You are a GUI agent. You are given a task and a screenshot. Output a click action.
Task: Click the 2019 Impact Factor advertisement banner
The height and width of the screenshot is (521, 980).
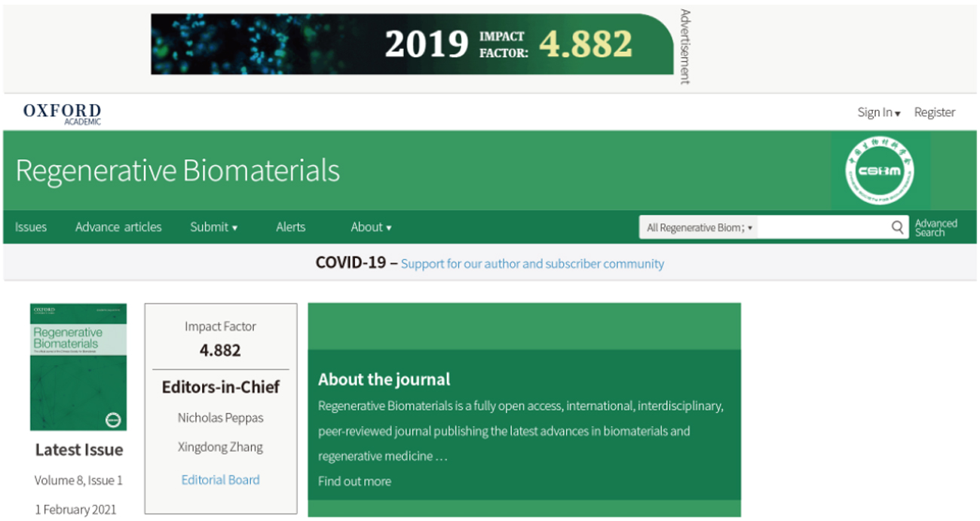pos(412,44)
